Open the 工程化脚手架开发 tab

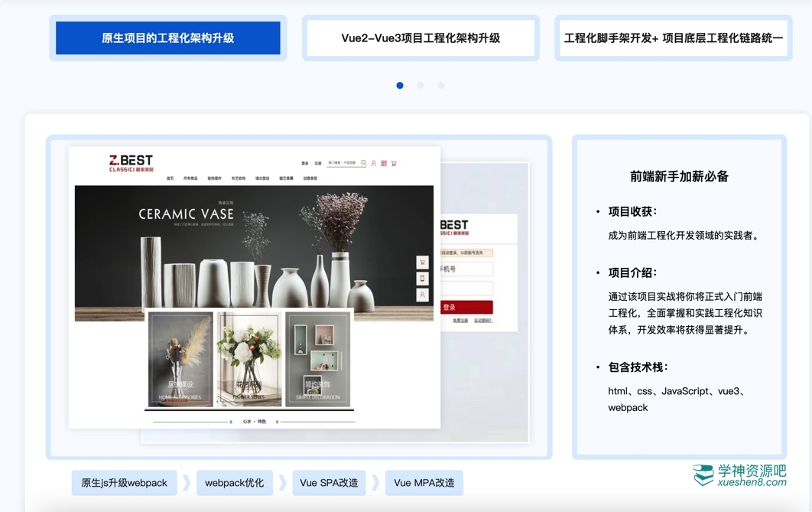(673, 38)
